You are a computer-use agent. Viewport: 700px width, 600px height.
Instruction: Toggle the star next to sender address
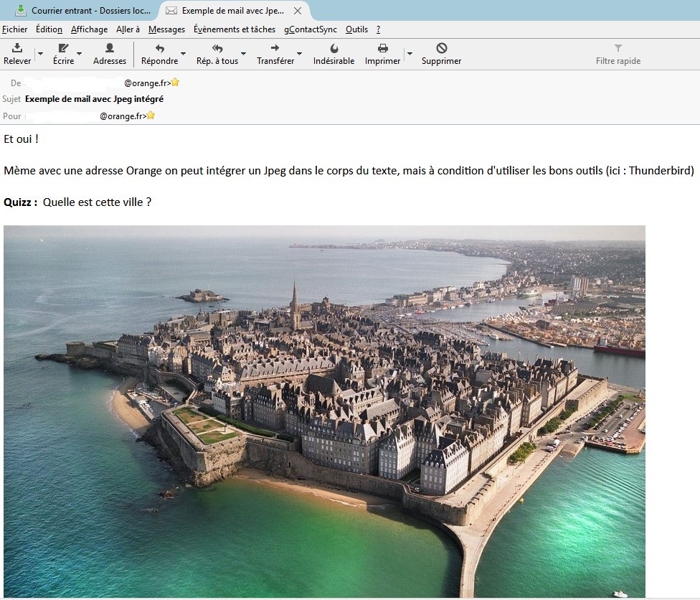click(x=175, y=83)
